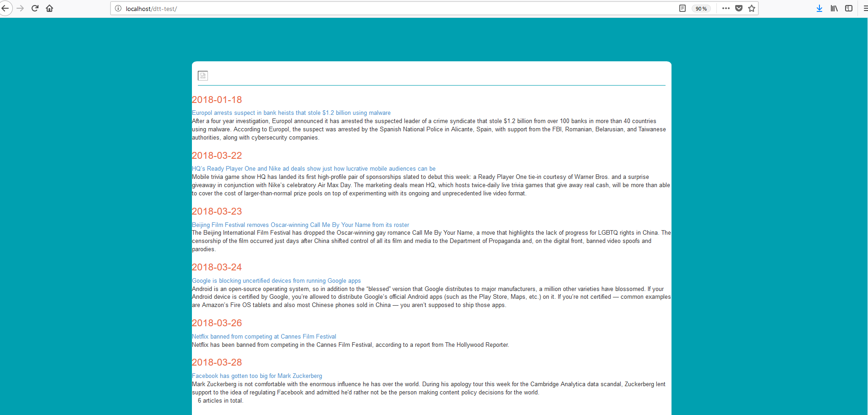Open Europol arrests suspect article link
The image size is (868, 415).
pos(291,113)
